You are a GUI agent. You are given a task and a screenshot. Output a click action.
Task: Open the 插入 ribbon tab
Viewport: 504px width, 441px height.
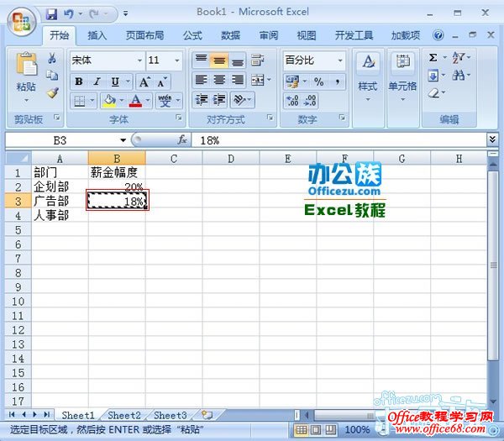coord(97,35)
